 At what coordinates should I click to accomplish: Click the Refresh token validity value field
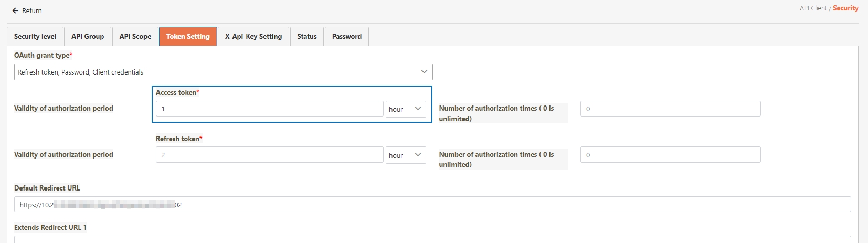pos(269,155)
